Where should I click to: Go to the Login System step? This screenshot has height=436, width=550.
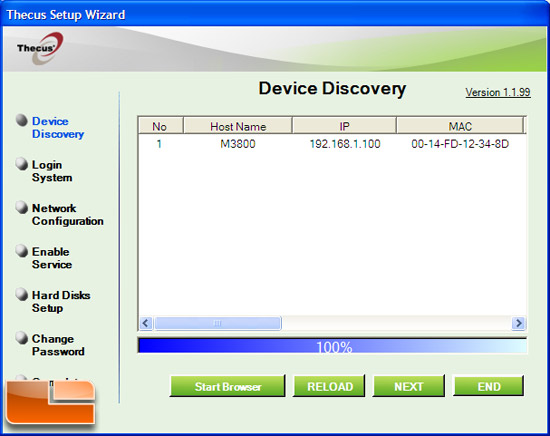(x=52, y=171)
